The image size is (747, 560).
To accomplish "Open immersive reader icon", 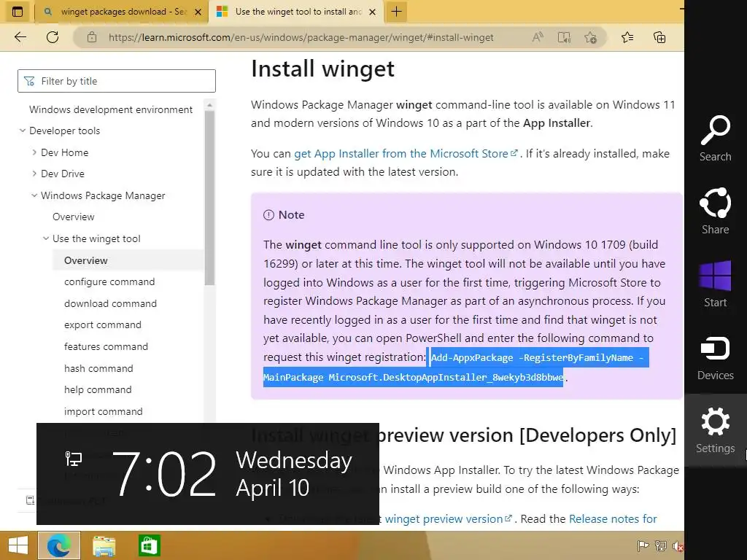I will 564,37.
